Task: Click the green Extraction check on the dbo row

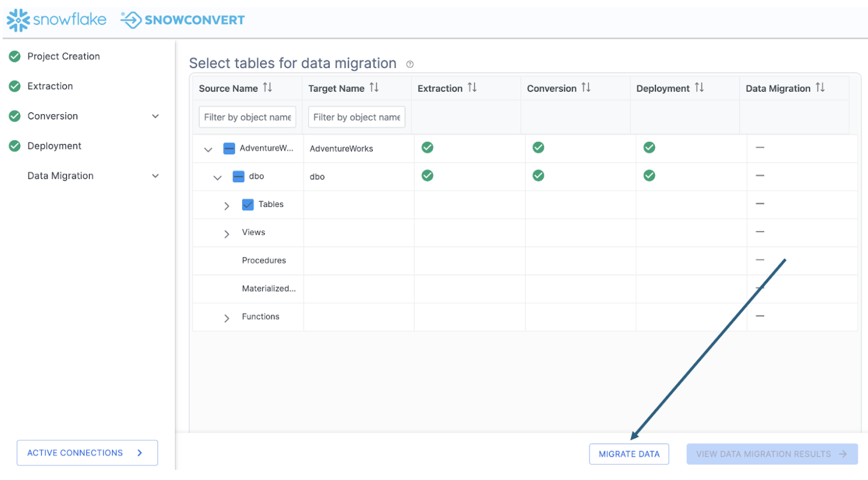Action: (x=427, y=175)
